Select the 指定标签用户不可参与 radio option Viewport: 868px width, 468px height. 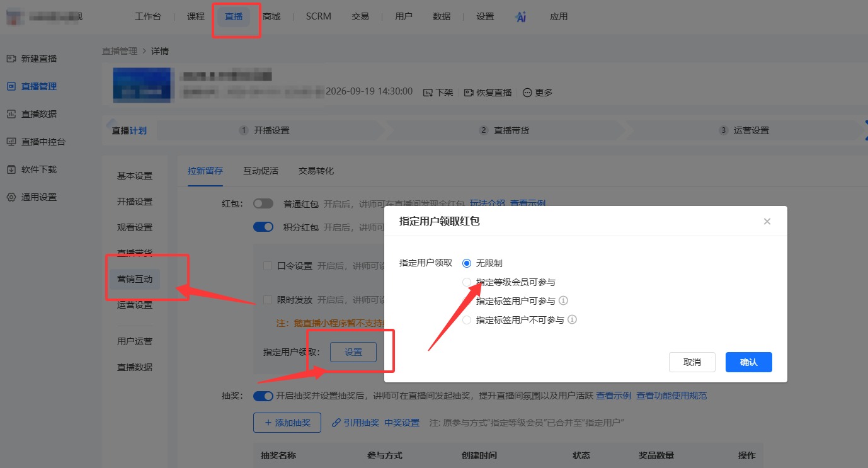coord(467,320)
